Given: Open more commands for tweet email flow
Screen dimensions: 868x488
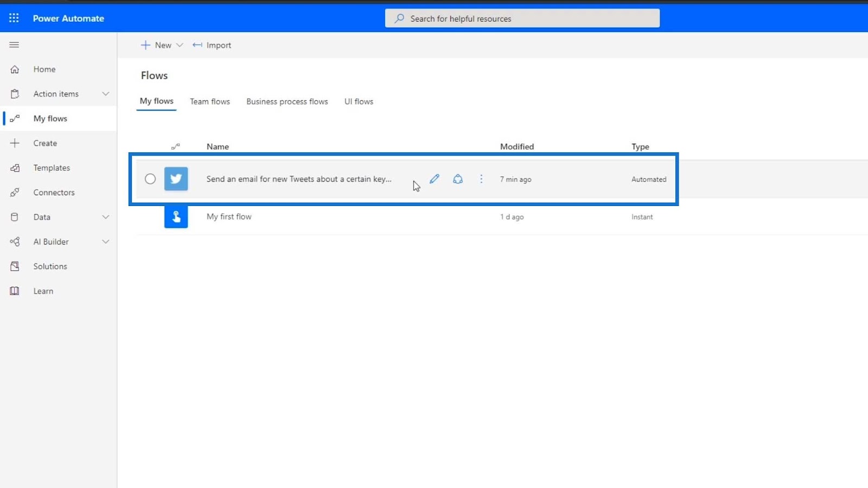Looking at the screenshot, I should pyautogui.click(x=481, y=179).
